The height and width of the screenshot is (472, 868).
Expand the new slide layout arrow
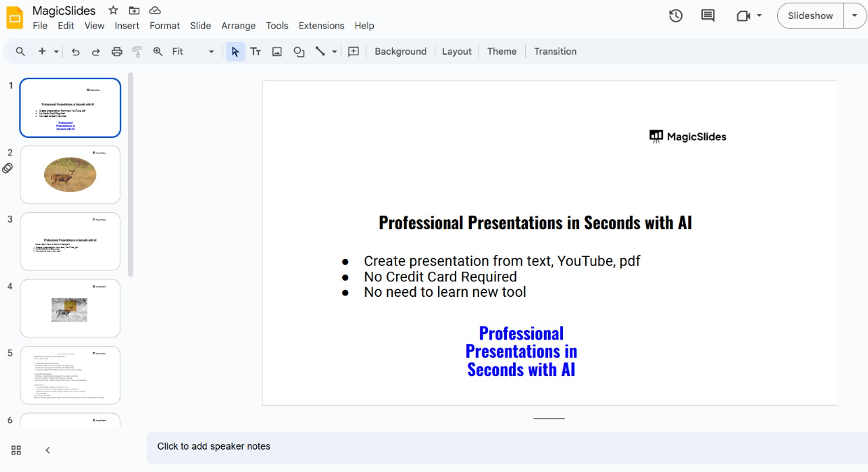pos(56,52)
